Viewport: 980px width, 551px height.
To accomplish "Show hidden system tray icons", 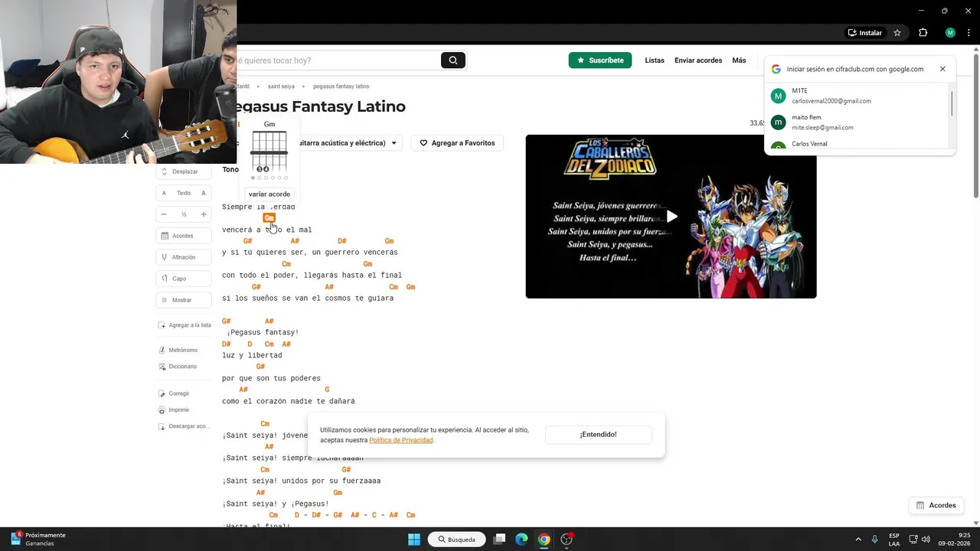I will [858, 540].
